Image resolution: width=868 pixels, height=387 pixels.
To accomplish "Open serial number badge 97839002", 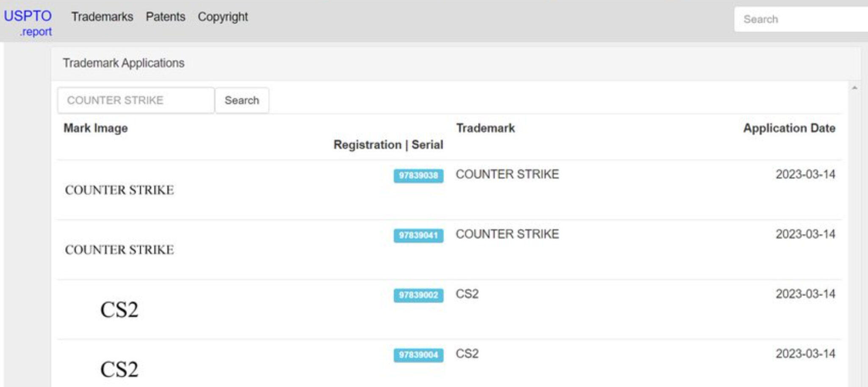I will point(418,295).
